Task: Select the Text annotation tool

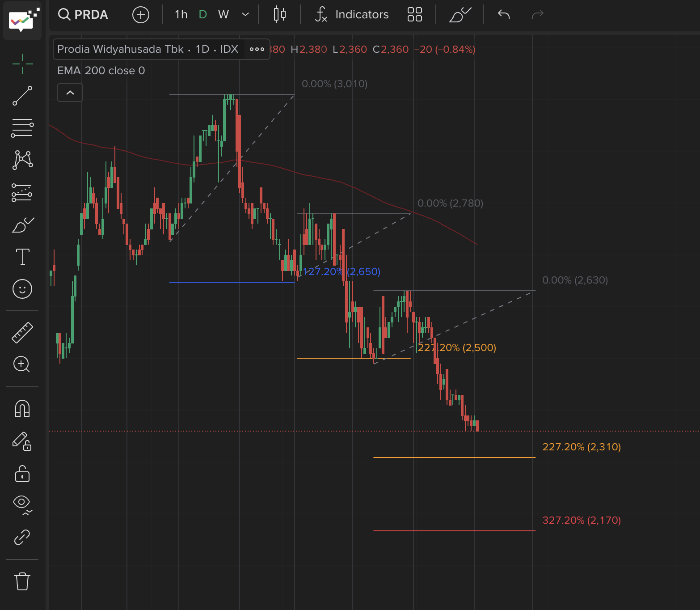Action: 22,257
